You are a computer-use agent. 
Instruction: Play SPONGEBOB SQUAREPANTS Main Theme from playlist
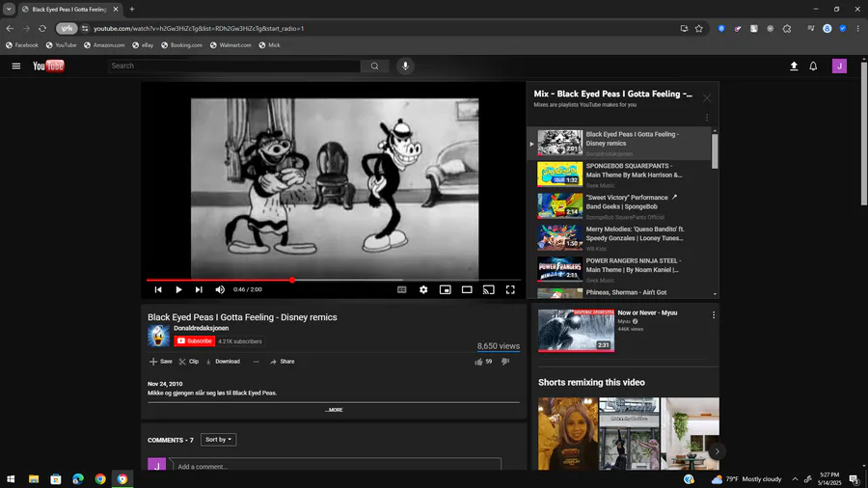(619, 175)
